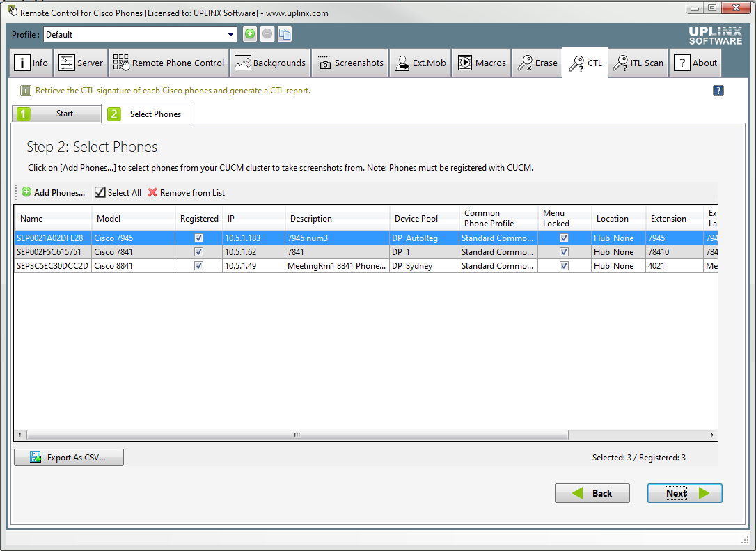
Task: Click the green Back arrow icon
Action: [577, 493]
